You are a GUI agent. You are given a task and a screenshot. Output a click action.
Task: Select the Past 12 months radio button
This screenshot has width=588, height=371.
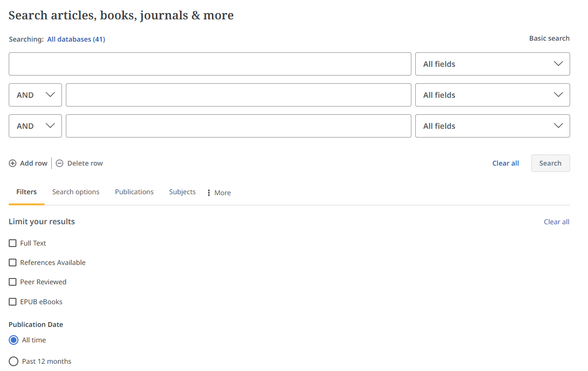click(x=14, y=361)
